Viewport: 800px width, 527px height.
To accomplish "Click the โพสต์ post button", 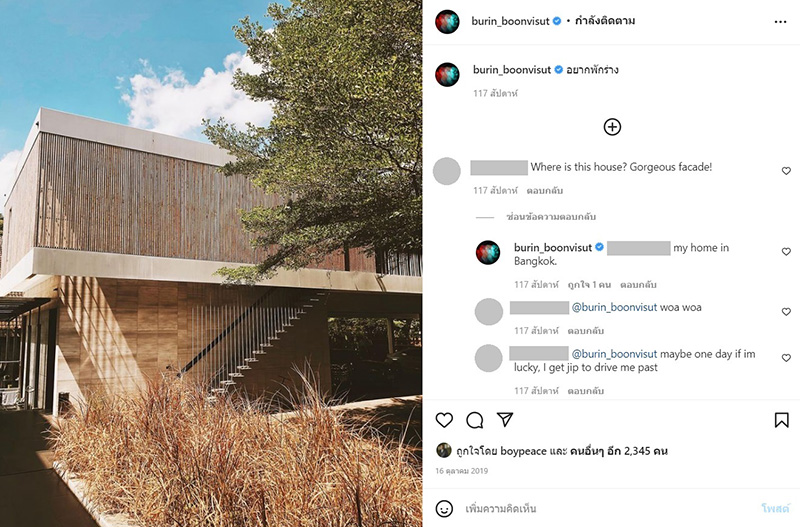I will (x=775, y=508).
